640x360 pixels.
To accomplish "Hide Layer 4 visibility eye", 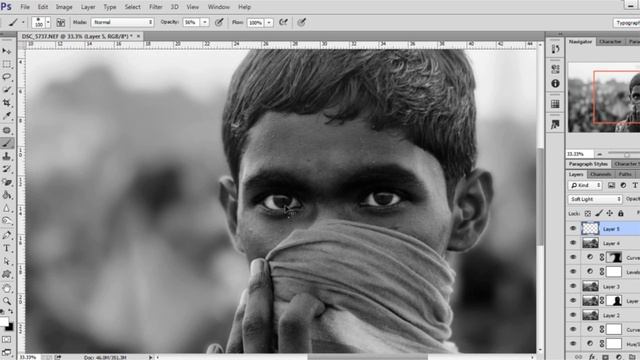I will click(573, 243).
